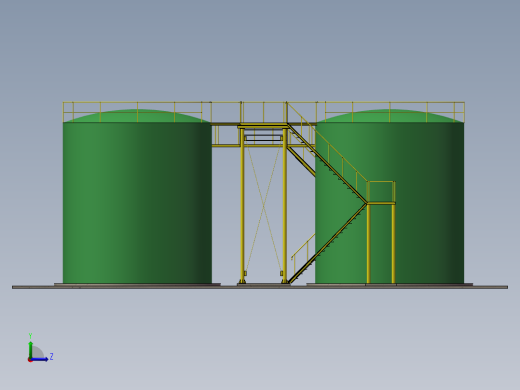This screenshot has height=390, width=520.
Task: Select the left green storage tank body
Action: [x=137, y=203]
